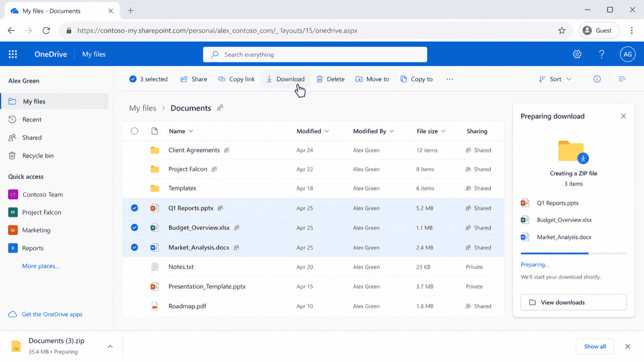Click the Delete command

click(331, 79)
